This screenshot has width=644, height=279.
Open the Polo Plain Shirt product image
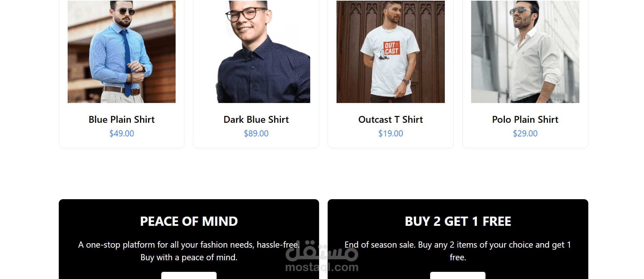point(525,52)
